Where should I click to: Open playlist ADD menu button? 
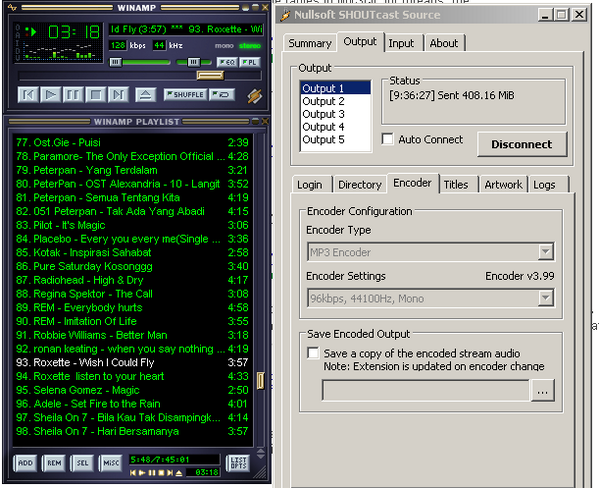click(25, 463)
